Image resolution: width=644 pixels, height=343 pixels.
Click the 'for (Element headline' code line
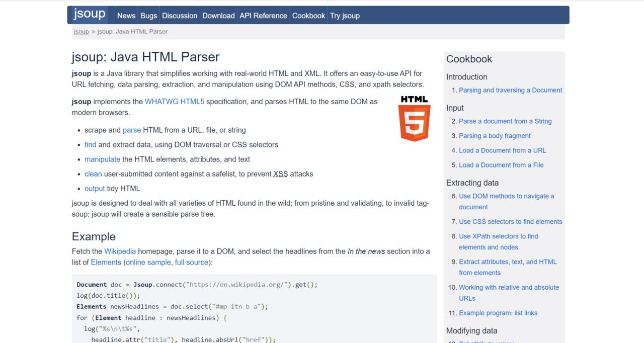pyautogui.click(x=152, y=318)
